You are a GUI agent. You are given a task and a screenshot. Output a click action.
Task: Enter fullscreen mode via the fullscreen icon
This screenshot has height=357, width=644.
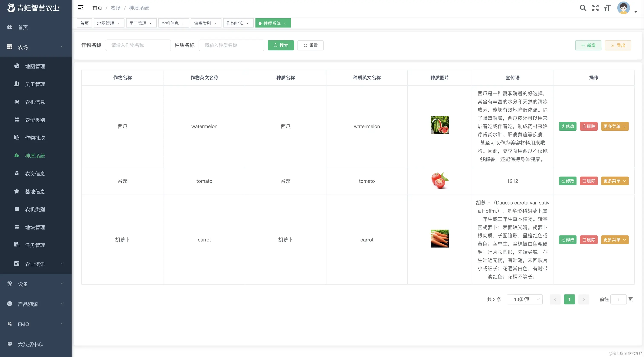pos(595,8)
